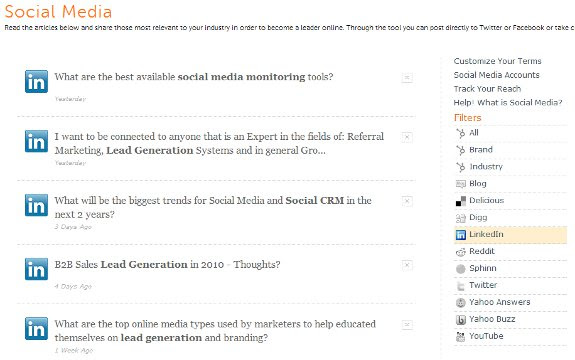Image resolution: width=575 pixels, height=360 pixels.
Task: Select the Reddit filter icon
Action: pos(461,252)
